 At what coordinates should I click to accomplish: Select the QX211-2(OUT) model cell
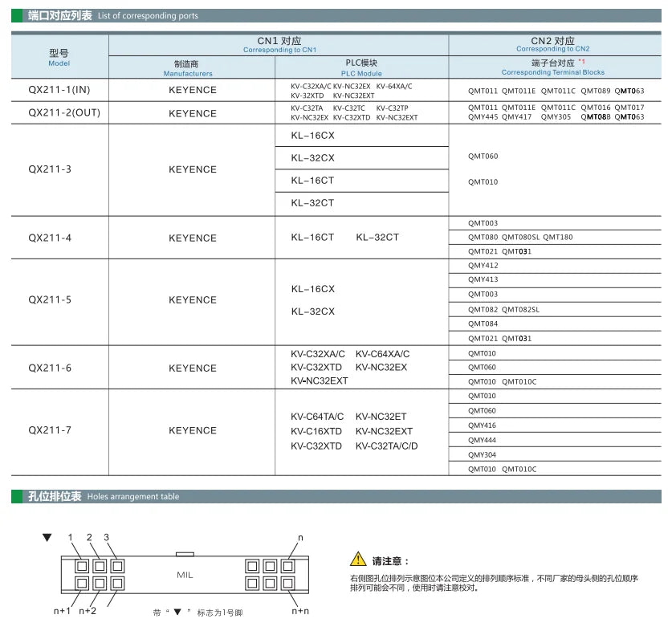(59, 112)
